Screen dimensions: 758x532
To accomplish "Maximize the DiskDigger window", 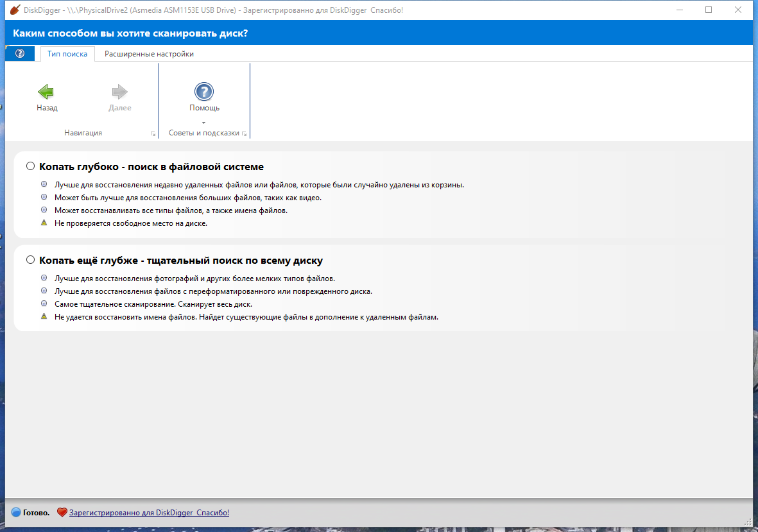I will [709, 10].
